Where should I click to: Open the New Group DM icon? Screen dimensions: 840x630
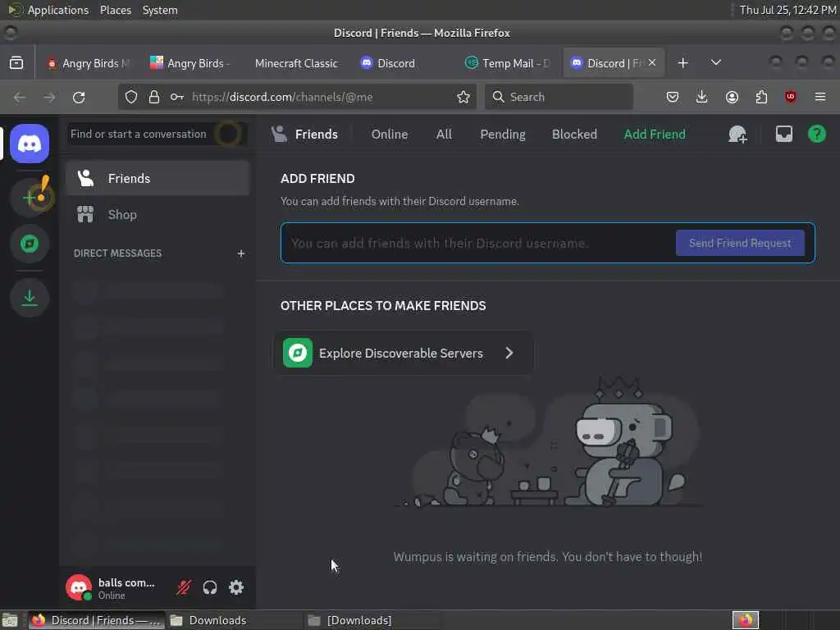point(737,134)
